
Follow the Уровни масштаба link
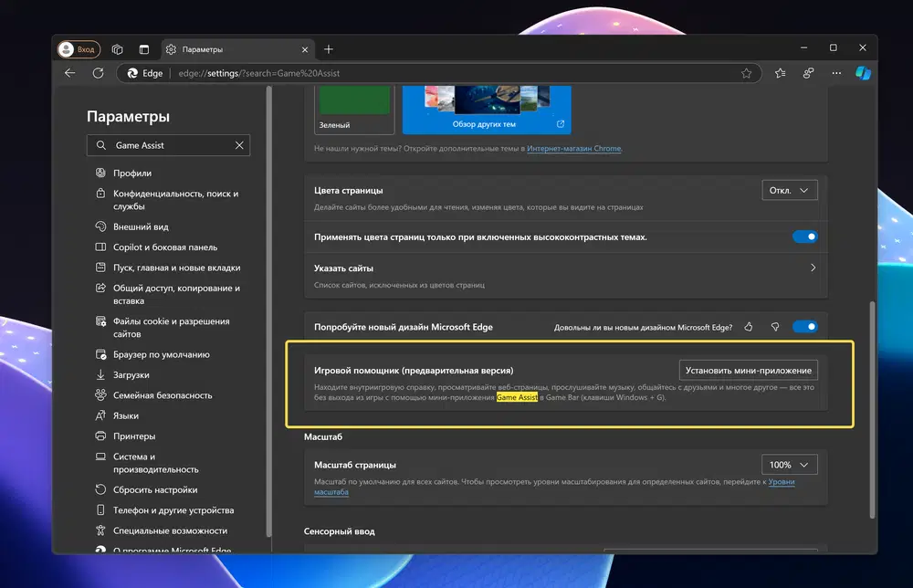[x=782, y=481]
